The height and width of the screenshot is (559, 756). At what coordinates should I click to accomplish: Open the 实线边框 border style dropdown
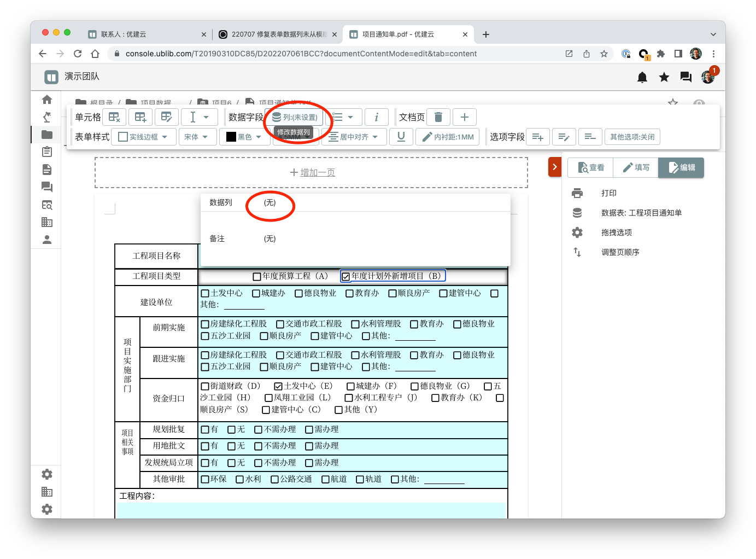144,137
